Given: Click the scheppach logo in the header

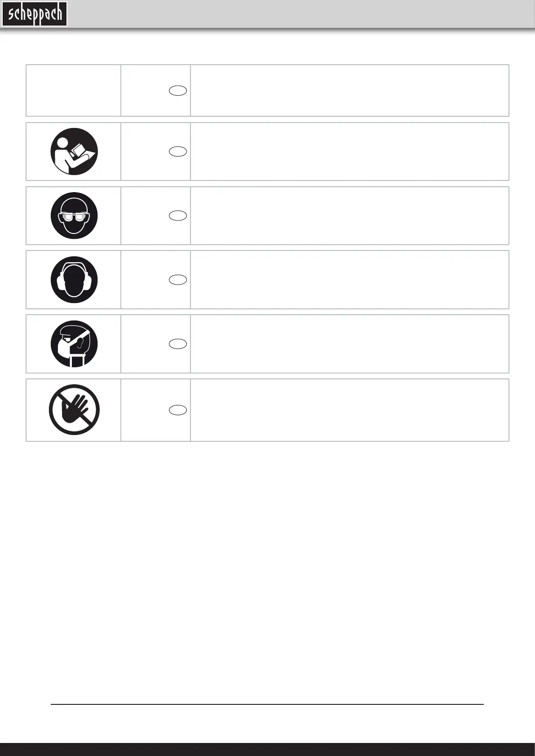Looking at the screenshot, I should click(x=35, y=14).
